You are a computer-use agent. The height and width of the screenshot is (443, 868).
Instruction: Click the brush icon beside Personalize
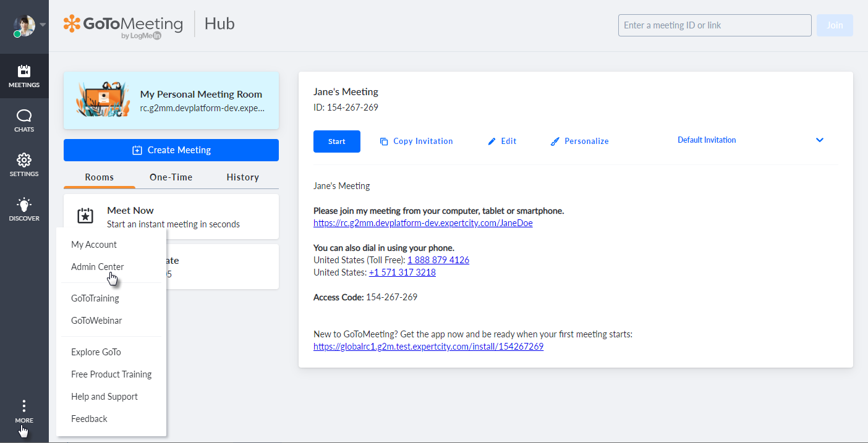coord(555,141)
